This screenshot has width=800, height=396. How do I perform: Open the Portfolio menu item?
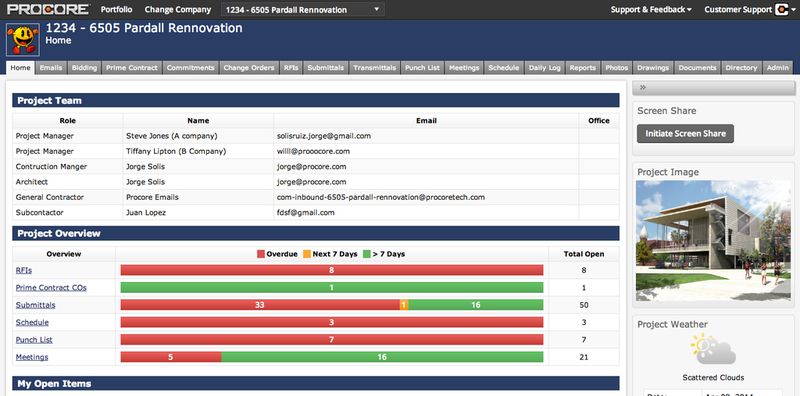116,9
